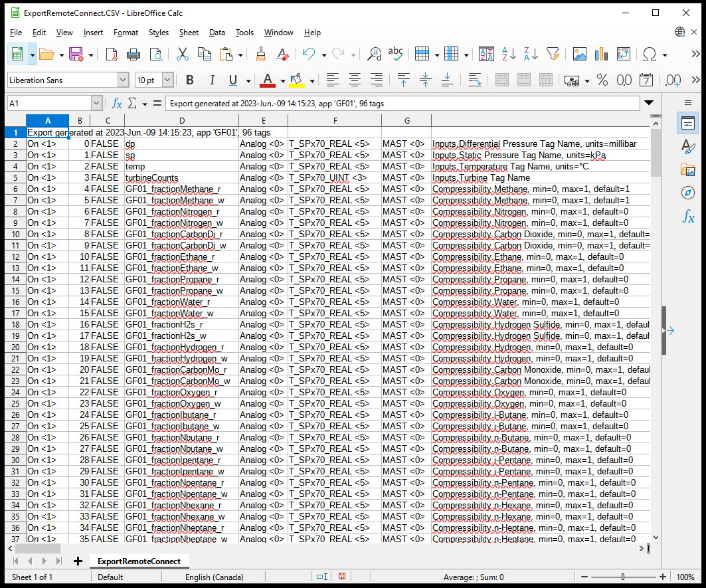Open the Data menu
The height and width of the screenshot is (588, 706).
click(x=217, y=33)
